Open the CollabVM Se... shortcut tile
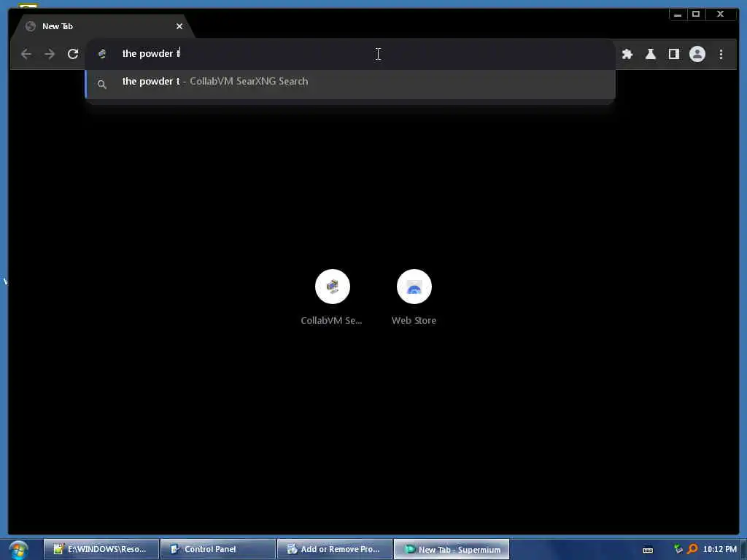Image resolution: width=747 pixels, height=560 pixels. click(332, 297)
